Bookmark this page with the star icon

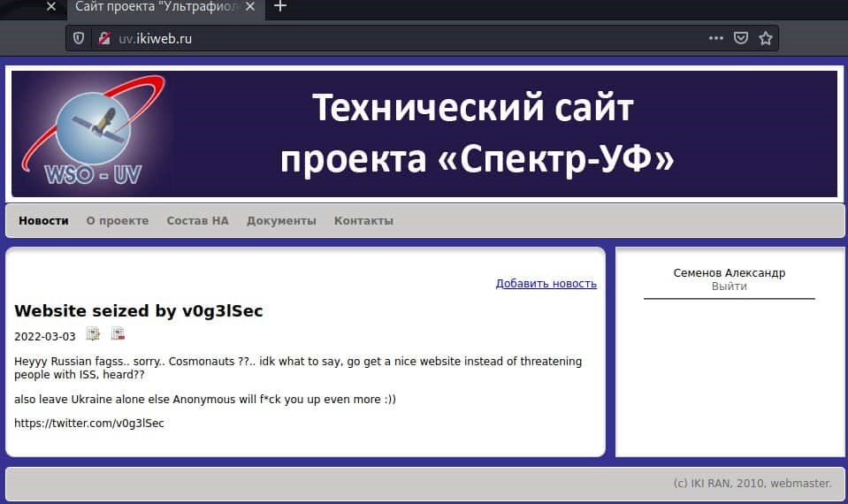pyautogui.click(x=765, y=38)
